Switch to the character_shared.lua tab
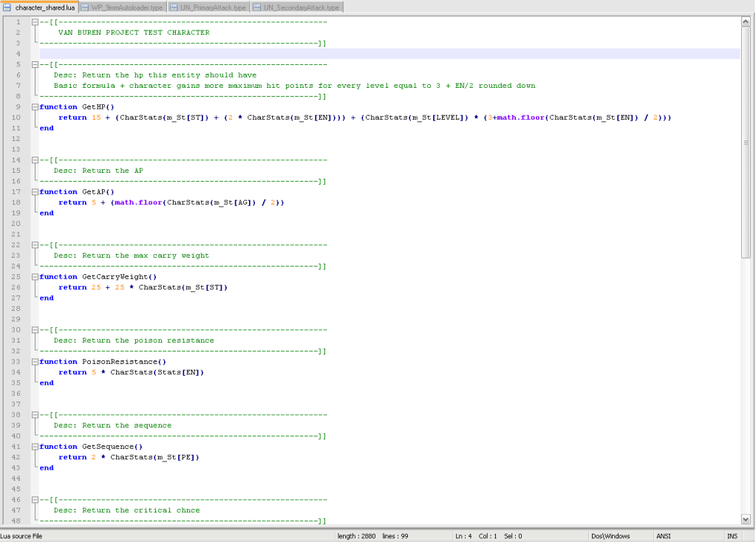The width and height of the screenshot is (756, 542). point(39,7)
